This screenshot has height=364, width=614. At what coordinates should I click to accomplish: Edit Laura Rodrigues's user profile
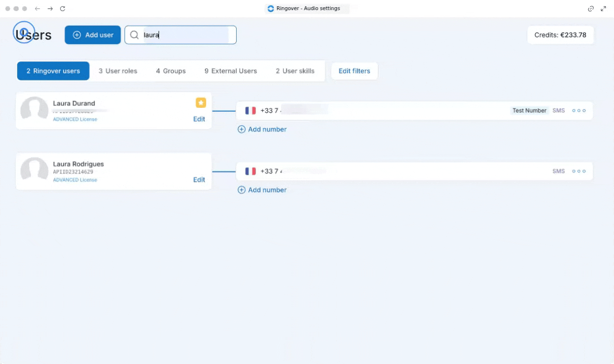tap(199, 180)
